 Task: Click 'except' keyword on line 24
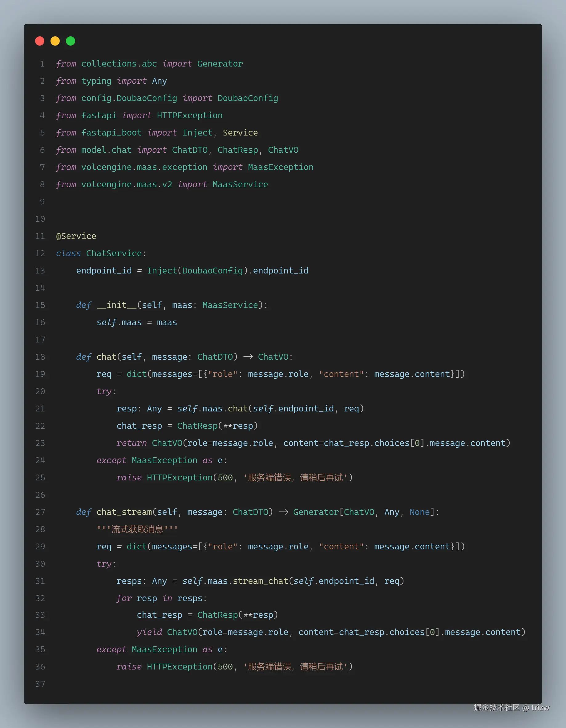point(111,461)
